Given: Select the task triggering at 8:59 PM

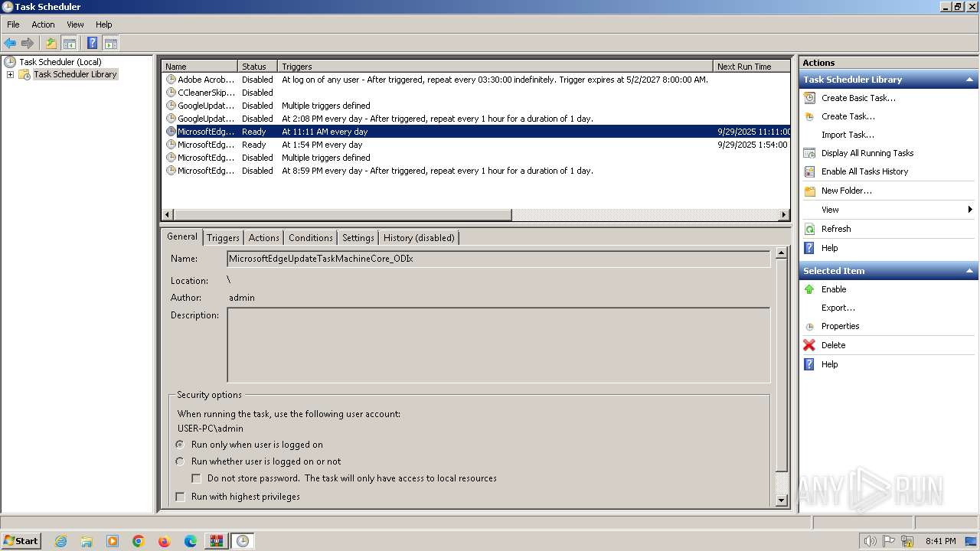Looking at the screenshot, I should click(x=476, y=171).
